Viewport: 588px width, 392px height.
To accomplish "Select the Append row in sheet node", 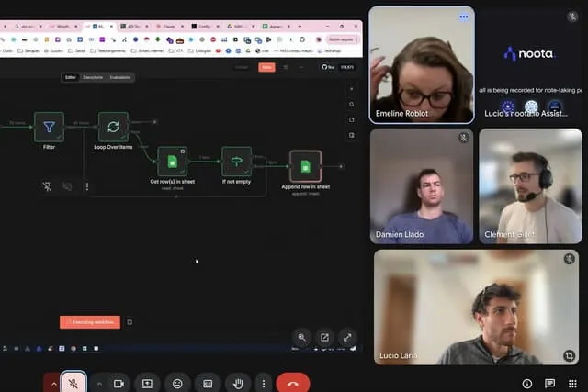I will pyautogui.click(x=306, y=166).
